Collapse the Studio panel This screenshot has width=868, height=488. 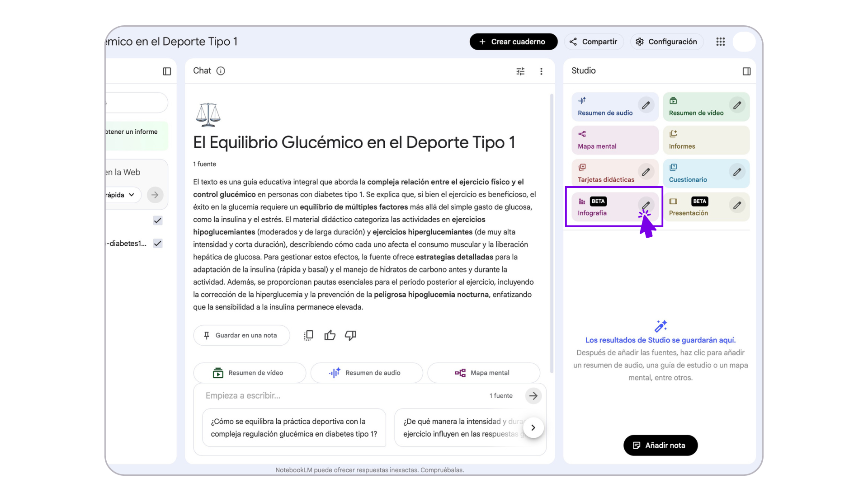746,71
